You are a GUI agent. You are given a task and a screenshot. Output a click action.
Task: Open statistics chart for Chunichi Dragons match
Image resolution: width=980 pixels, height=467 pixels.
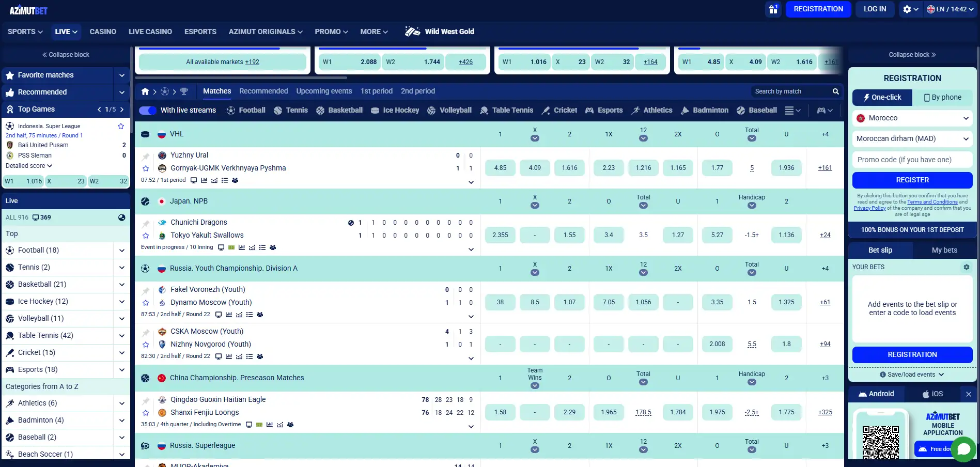[242, 247]
